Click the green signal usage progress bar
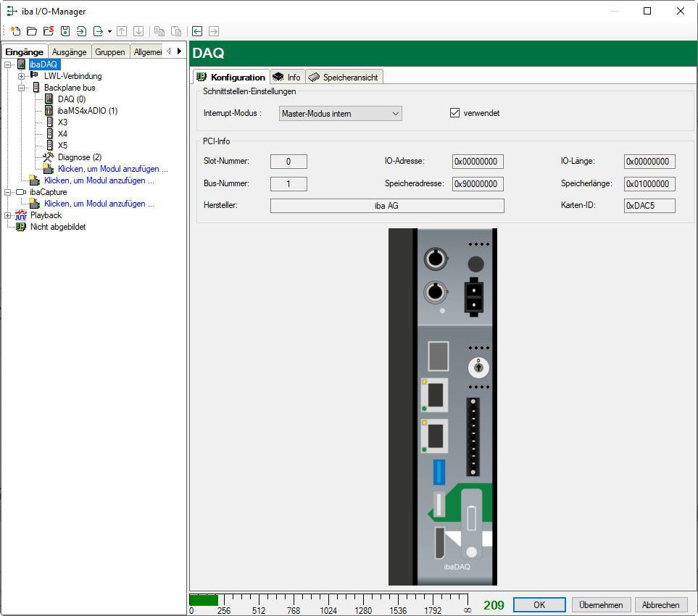 (x=204, y=600)
